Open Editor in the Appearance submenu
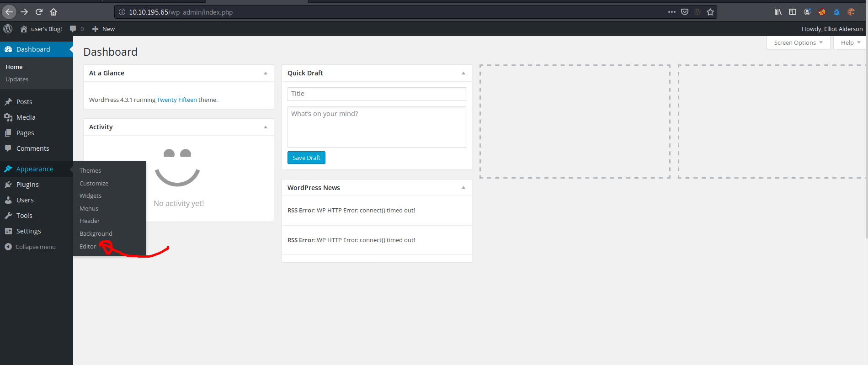Viewport: 868px width, 365px height. 88,246
